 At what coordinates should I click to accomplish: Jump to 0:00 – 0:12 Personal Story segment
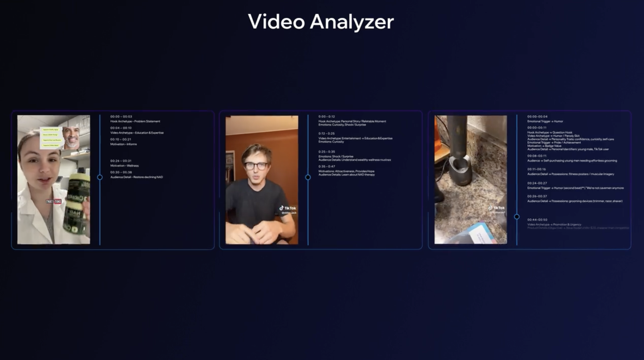click(352, 121)
